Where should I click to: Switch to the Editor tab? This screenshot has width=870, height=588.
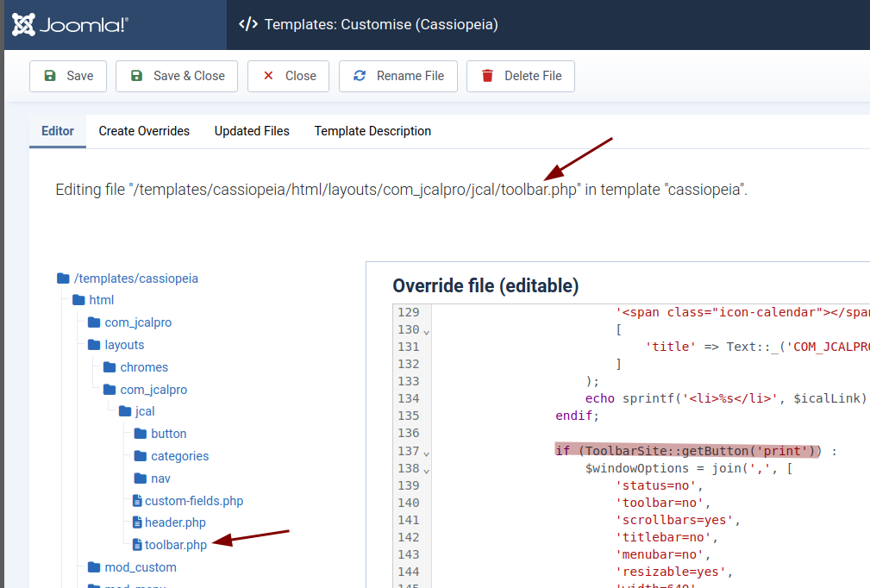[x=58, y=131]
